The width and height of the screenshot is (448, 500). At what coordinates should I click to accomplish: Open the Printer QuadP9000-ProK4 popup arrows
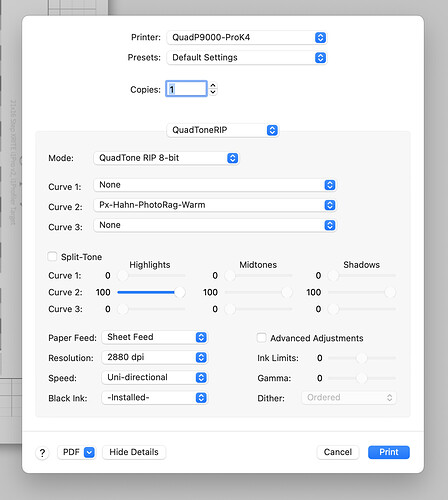(x=320, y=38)
